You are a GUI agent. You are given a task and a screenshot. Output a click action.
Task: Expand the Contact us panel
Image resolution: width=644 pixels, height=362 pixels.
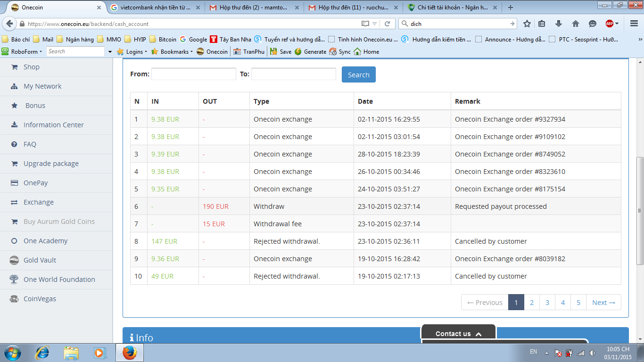click(458, 334)
